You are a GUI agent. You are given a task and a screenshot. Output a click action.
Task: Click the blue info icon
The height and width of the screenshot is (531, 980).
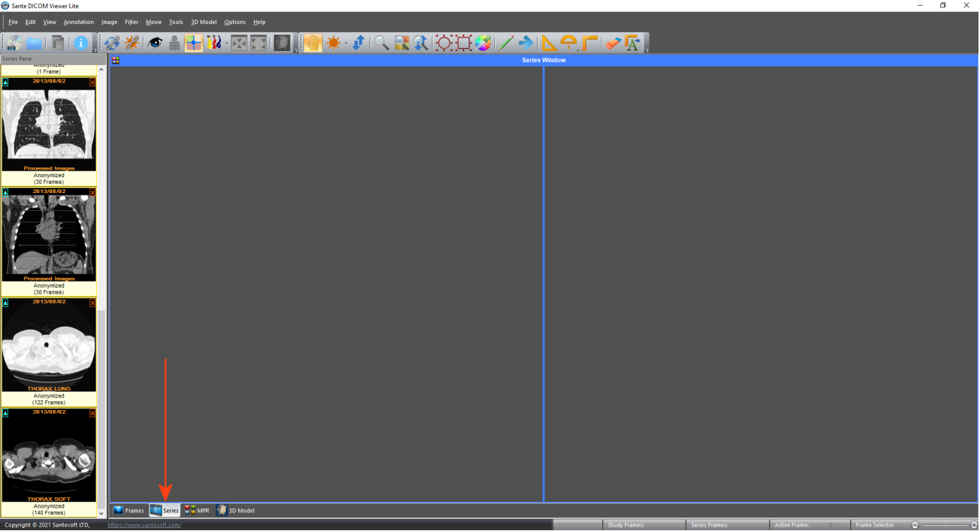[x=81, y=43]
